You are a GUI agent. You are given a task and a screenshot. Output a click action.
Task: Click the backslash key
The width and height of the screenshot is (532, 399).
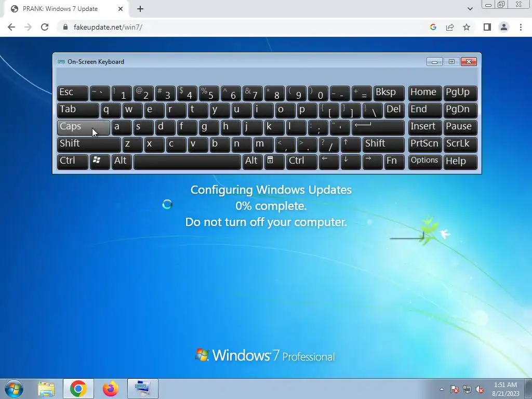(x=373, y=110)
